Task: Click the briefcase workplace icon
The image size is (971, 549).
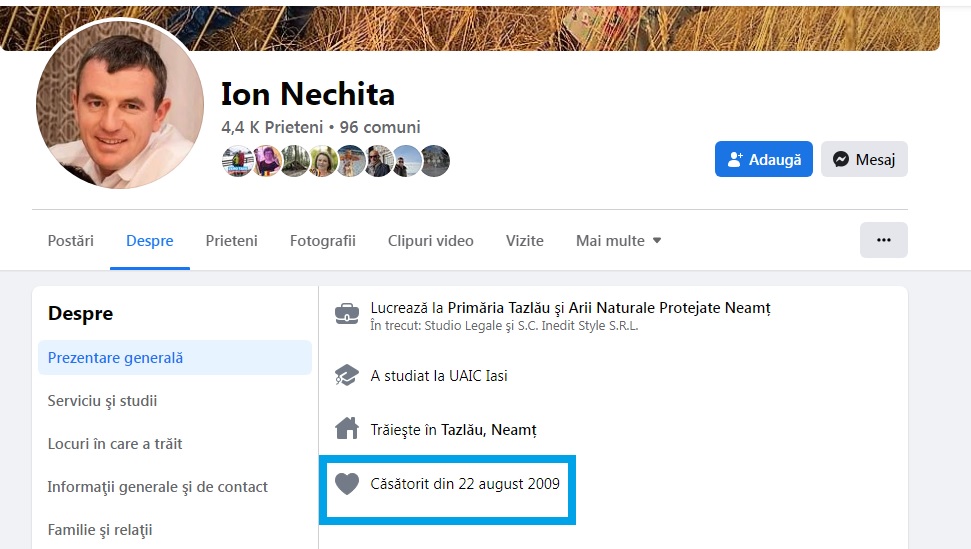Action: pyautogui.click(x=346, y=314)
